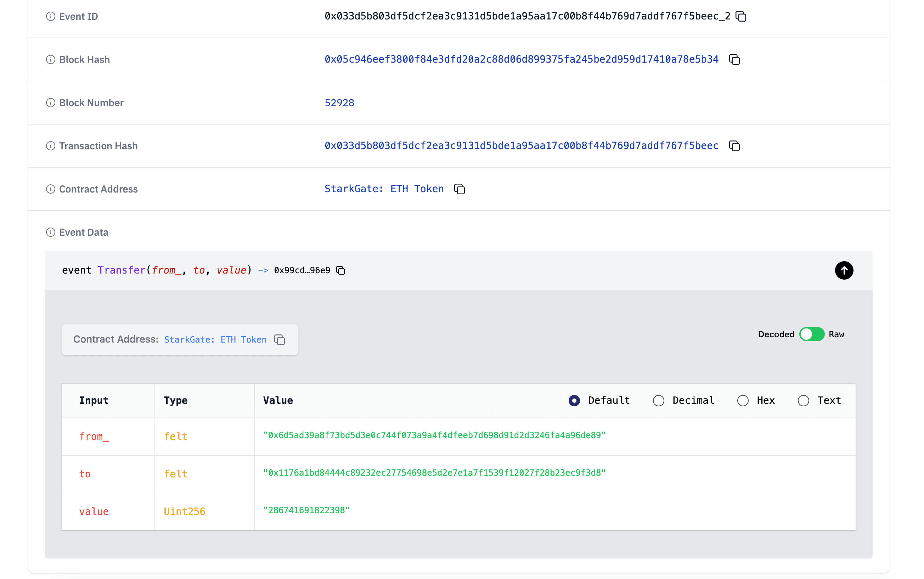Copy the Block Hash value
Image resolution: width=924 pixels, height=579 pixels.
[x=734, y=60]
